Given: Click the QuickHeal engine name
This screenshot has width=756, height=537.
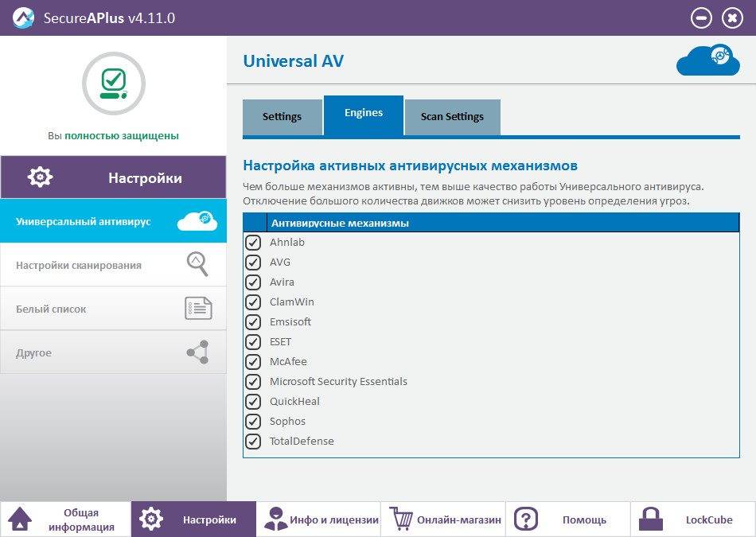Looking at the screenshot, I should [294, 401].
